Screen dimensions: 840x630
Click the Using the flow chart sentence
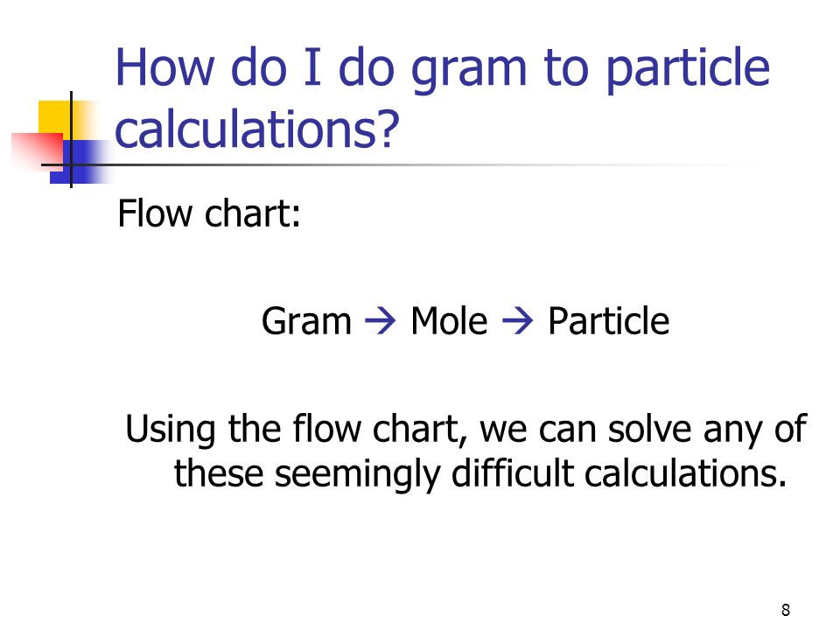coord(465,451)
